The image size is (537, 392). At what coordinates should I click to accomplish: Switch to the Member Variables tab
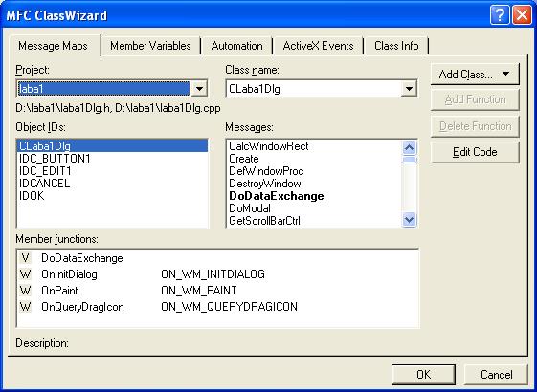click(x=150, y=46)
